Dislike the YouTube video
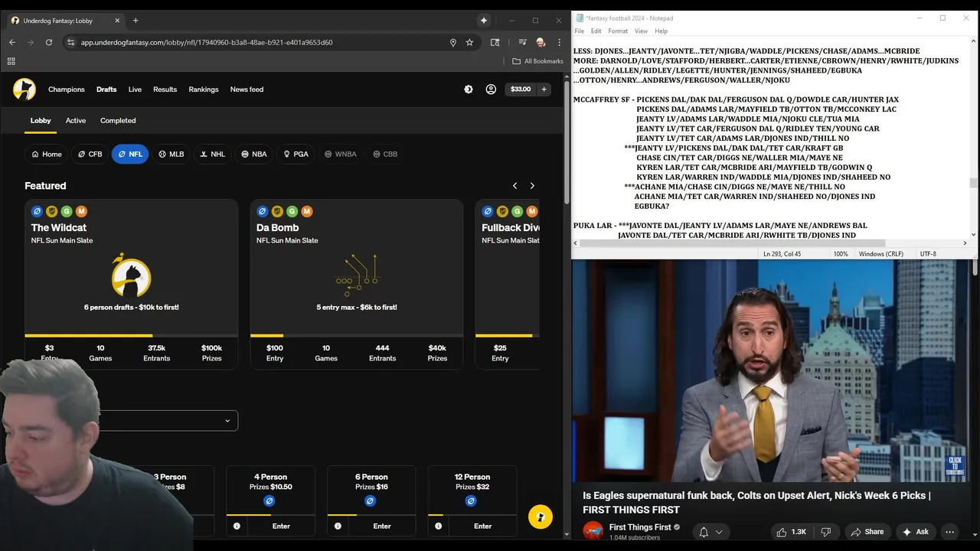This screenshot has width=980, height=551. click(x=826, y=532)
